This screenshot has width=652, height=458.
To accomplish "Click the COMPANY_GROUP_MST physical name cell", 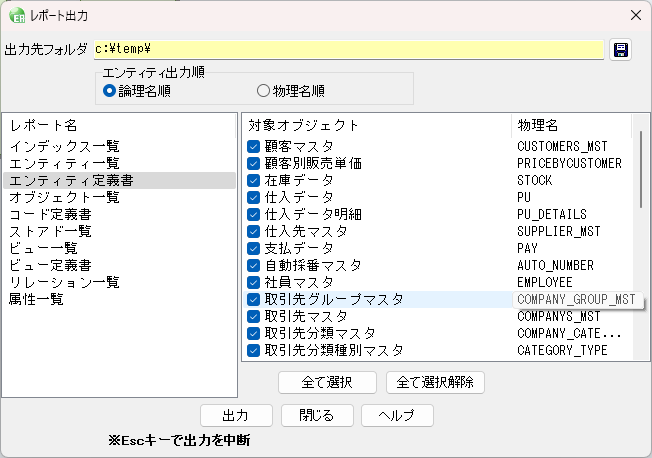I will click(x=576, y=300).
